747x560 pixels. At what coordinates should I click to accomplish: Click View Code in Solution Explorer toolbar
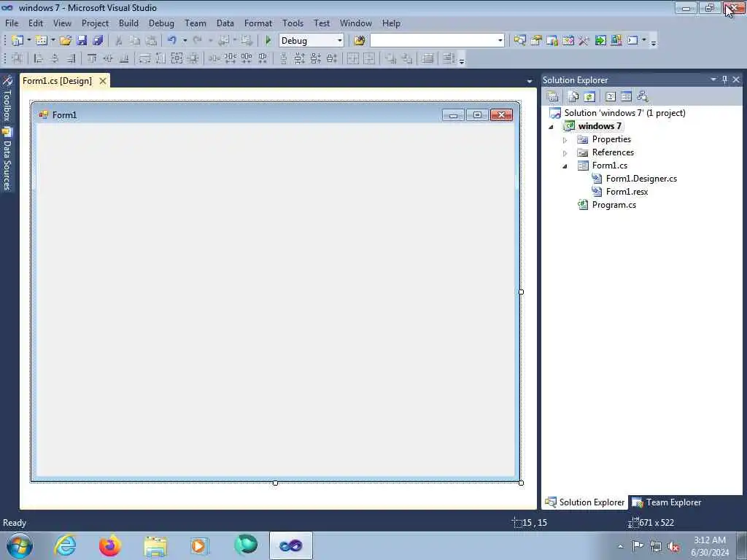pos(611,97)
